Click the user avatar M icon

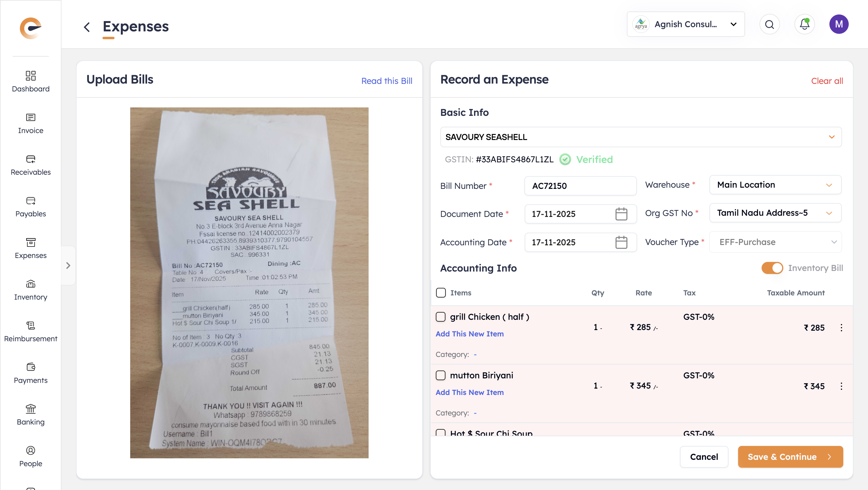tap(838, 24)
